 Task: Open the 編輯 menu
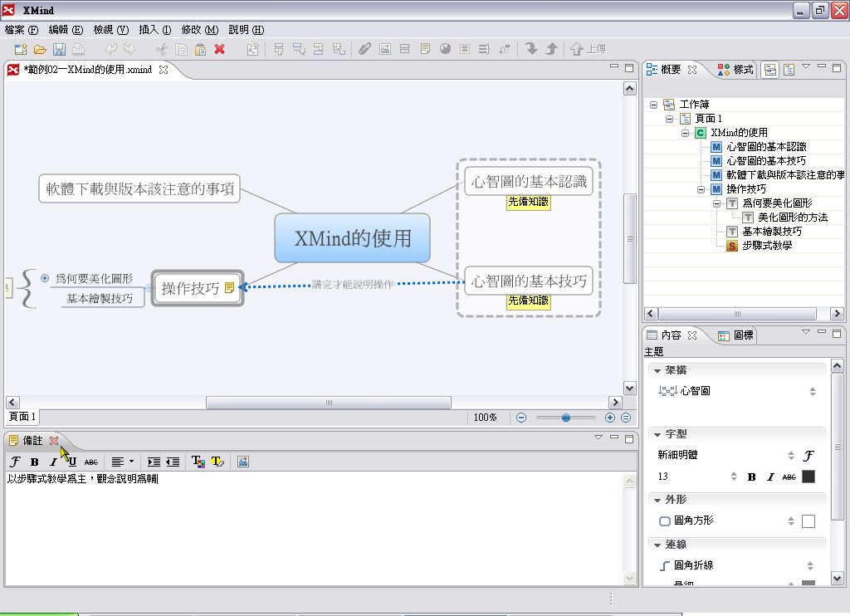tap(66, 30)
